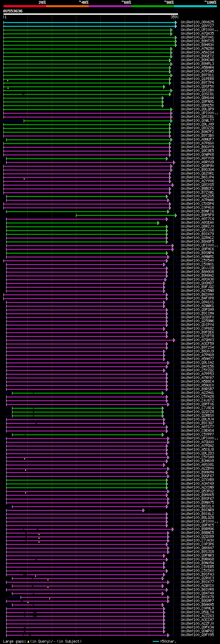The height and width of the screenshot is (644, 220).
Task: Click the cyan alignment bar for O80625
Action: 90,22
